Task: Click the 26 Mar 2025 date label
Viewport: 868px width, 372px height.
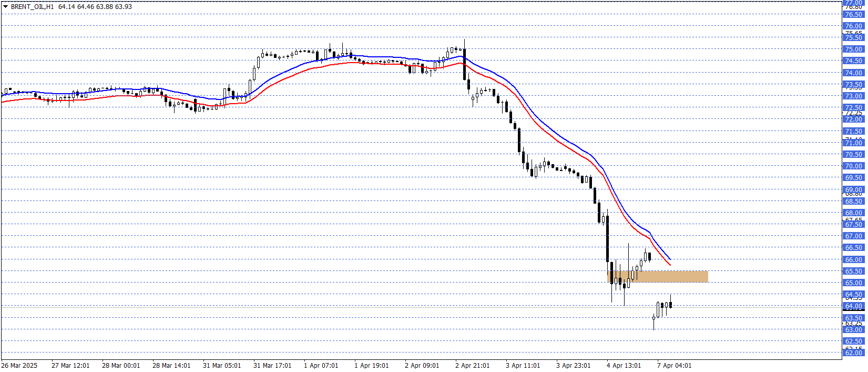Action: (x=19, y=366)
